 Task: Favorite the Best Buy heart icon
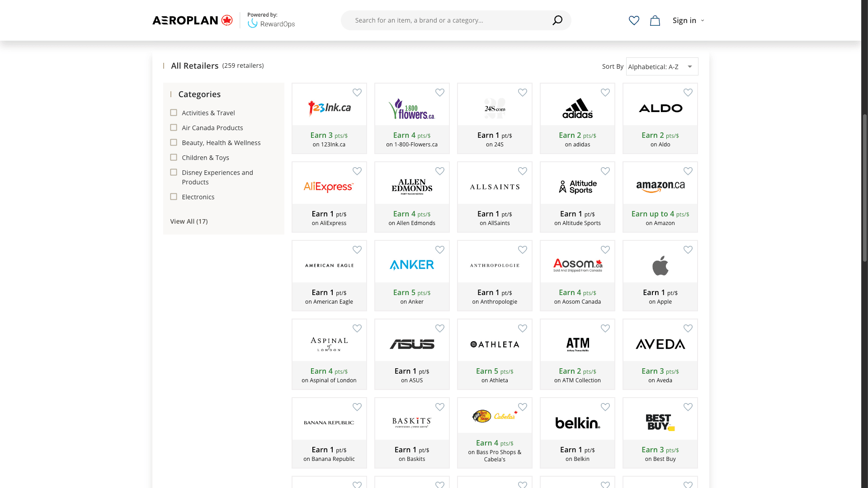pyautogui.click(x=688, y=407)
